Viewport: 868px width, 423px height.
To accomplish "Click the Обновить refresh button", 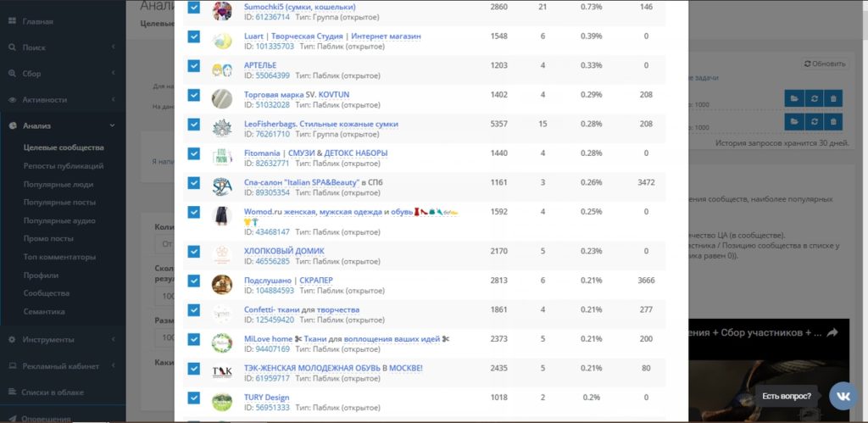I will point(825,64).
